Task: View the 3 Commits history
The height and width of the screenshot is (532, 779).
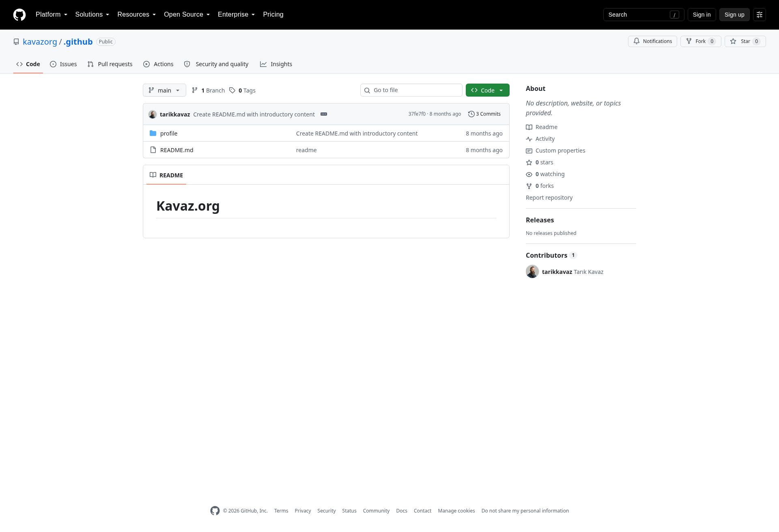Action: (484, 114)
